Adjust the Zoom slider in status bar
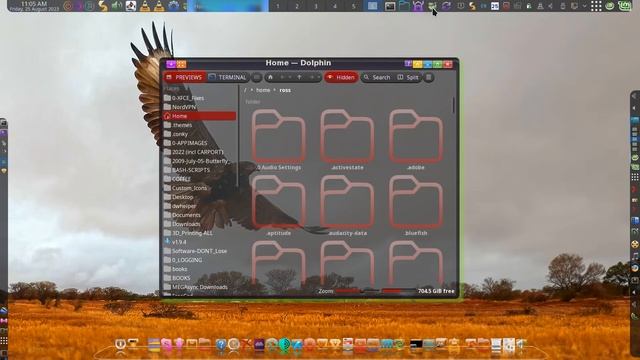 click(x=357, y=291)
